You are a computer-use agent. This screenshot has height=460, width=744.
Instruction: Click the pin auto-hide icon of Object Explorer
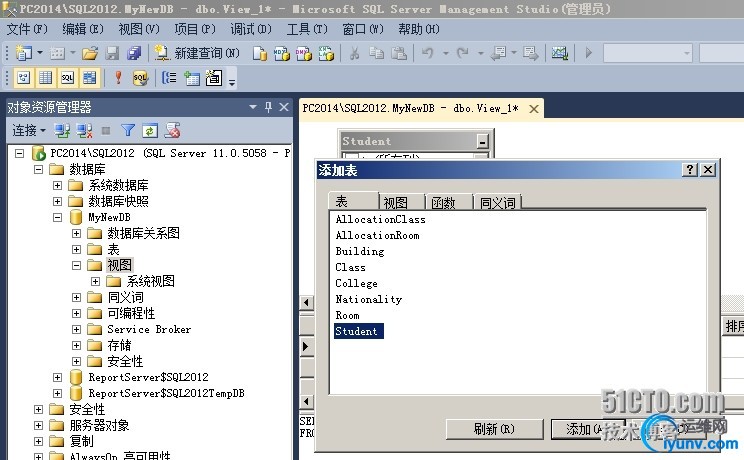tap(269, 107)
